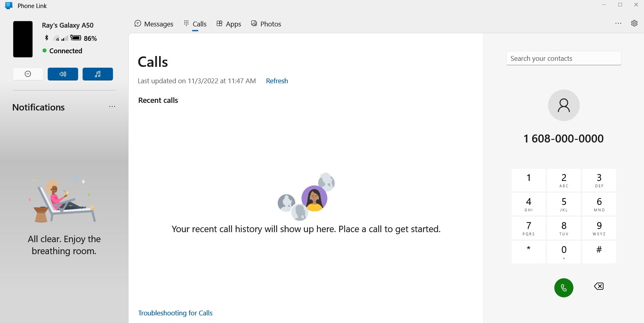Dial digit 8 TUV on keypad
This screenshot has width=644, height=323.
click(x=564, y=228)
